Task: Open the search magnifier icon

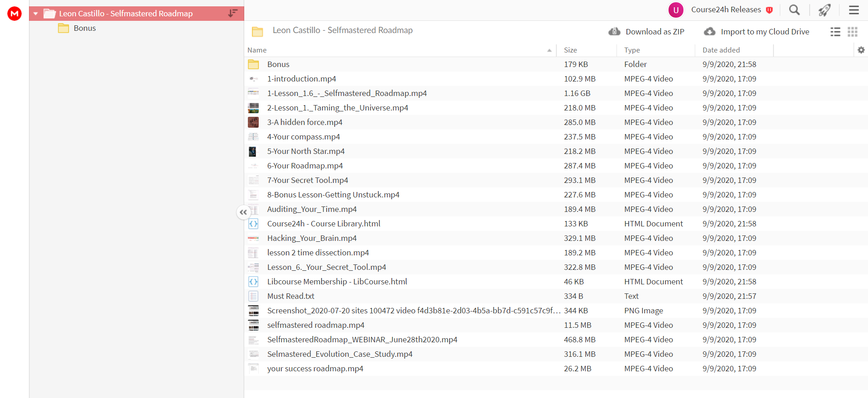Action: click(794, 10)
